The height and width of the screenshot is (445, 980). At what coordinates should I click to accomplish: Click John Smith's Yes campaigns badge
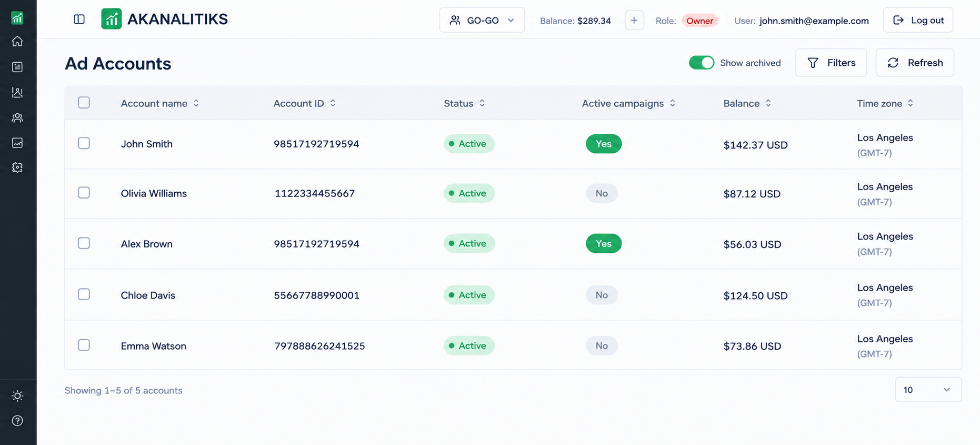point(604,144)
